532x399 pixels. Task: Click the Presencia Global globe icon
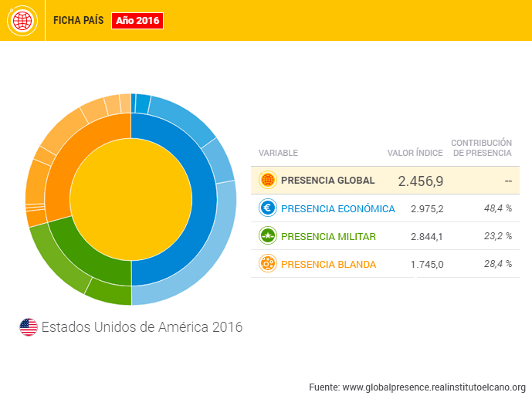point(267,181)
